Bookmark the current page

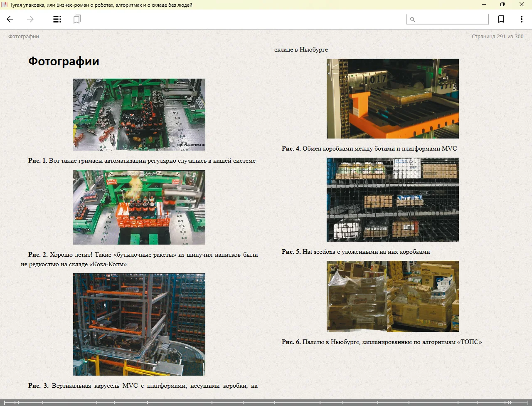(x=501, y=19)
